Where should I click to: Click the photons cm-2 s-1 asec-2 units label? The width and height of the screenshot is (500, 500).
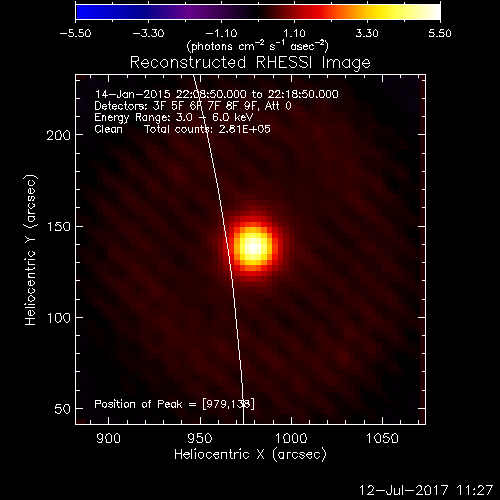[258, 46]
